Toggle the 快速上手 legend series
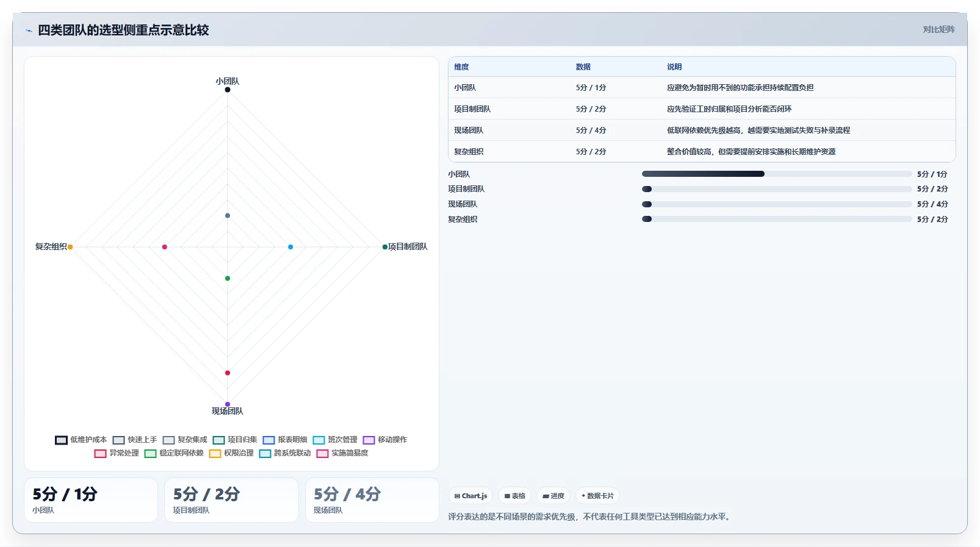The image size is (980, 547). (135, 440)
